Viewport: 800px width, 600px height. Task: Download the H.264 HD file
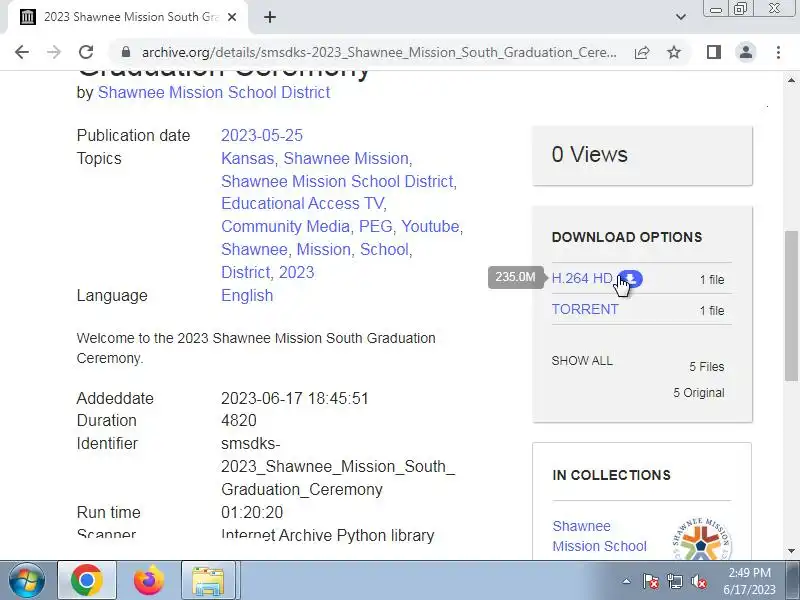pyautogui.click(x=582, y=279)
